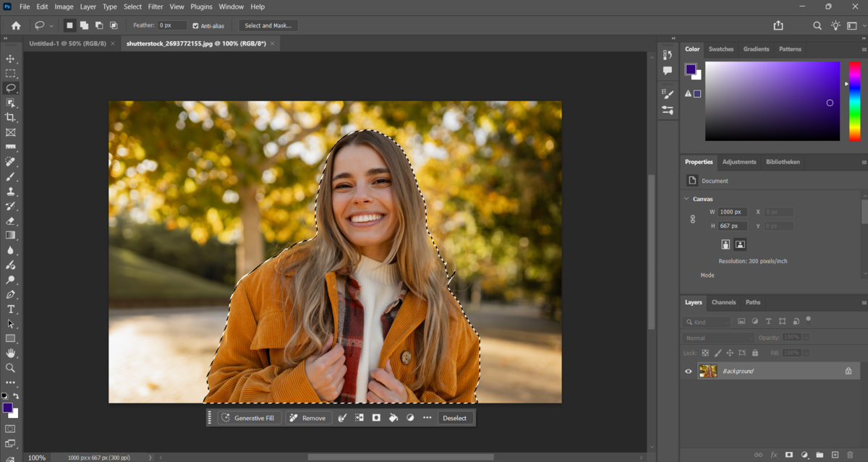Click Invert Selection icon in contextual bar
The image size is (868, 462).
pos(359,418)
